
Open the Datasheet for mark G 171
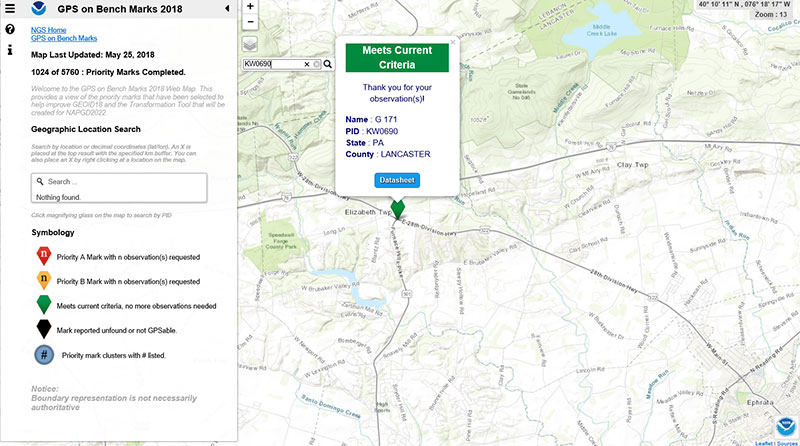click(397, 180)
